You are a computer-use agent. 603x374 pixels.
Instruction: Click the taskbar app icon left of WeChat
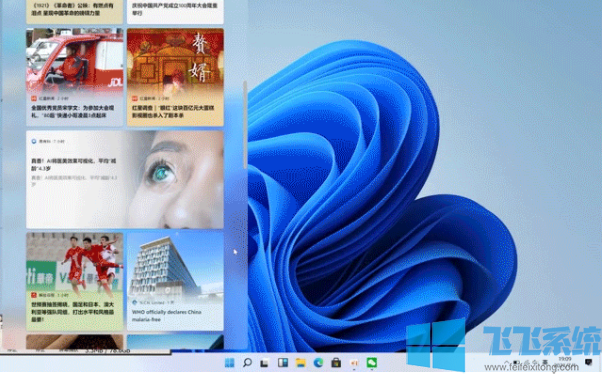click(x=354, y=362)
